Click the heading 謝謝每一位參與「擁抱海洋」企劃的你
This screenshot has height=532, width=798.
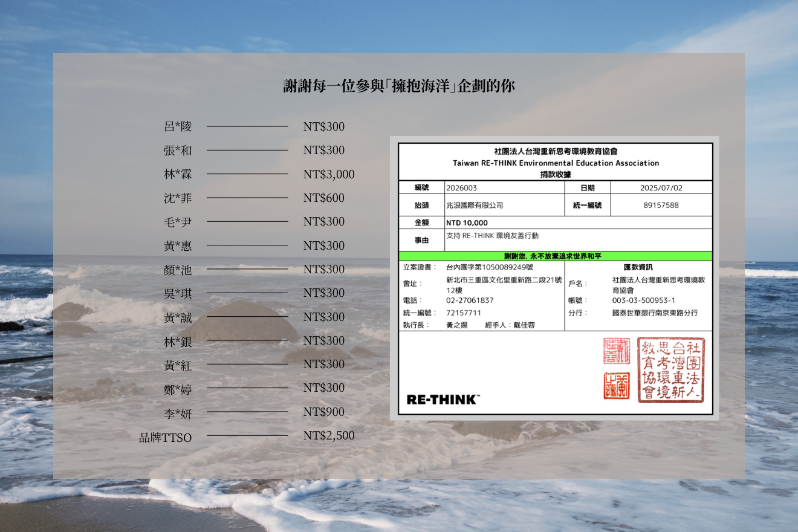(399, 86)
